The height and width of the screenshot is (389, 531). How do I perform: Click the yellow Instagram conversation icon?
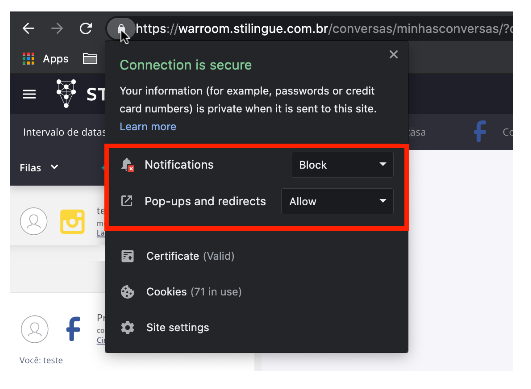(x=72, y=222)
